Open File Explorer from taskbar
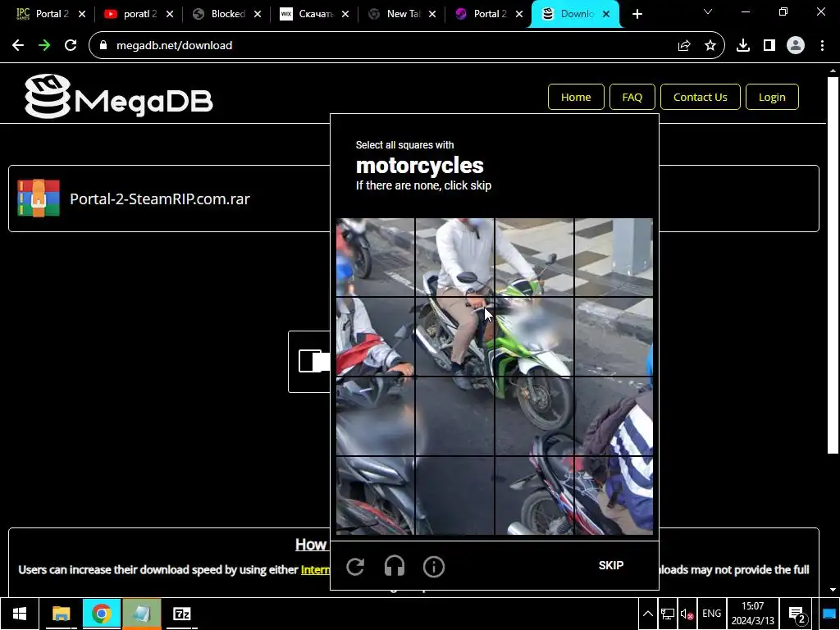Screen dimensions: 840x630 point(61,614)
